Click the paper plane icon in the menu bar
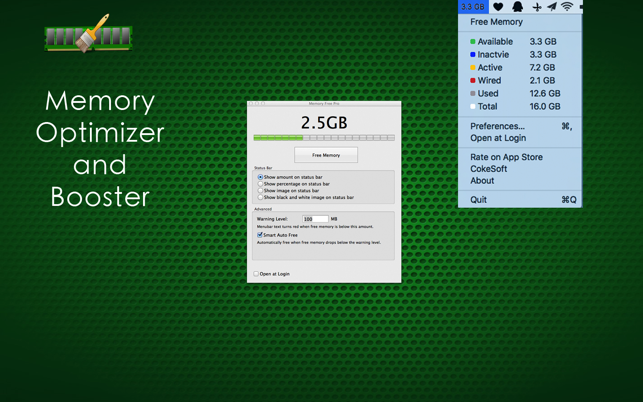 [551, 7]
